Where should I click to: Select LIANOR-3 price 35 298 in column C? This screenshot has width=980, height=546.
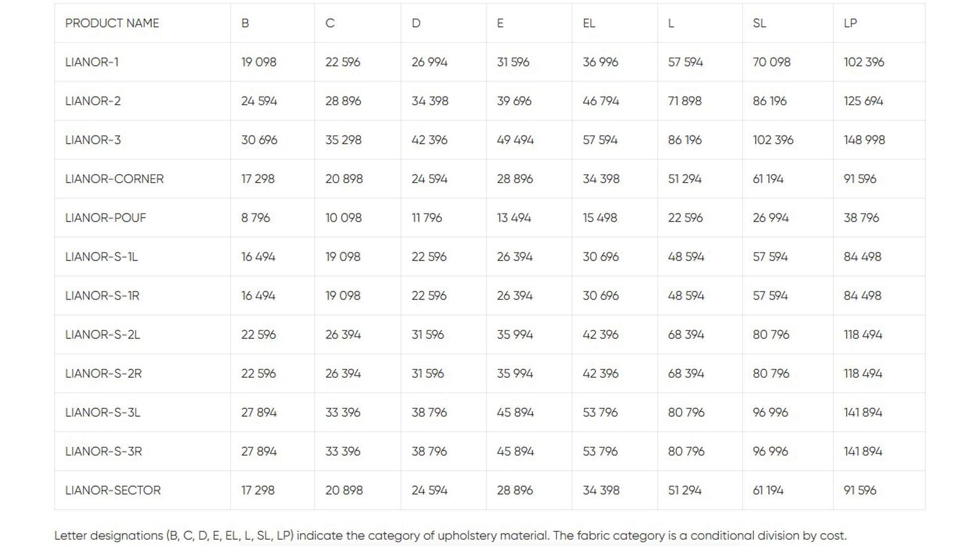pyautogui.click(x=343, y=140)
